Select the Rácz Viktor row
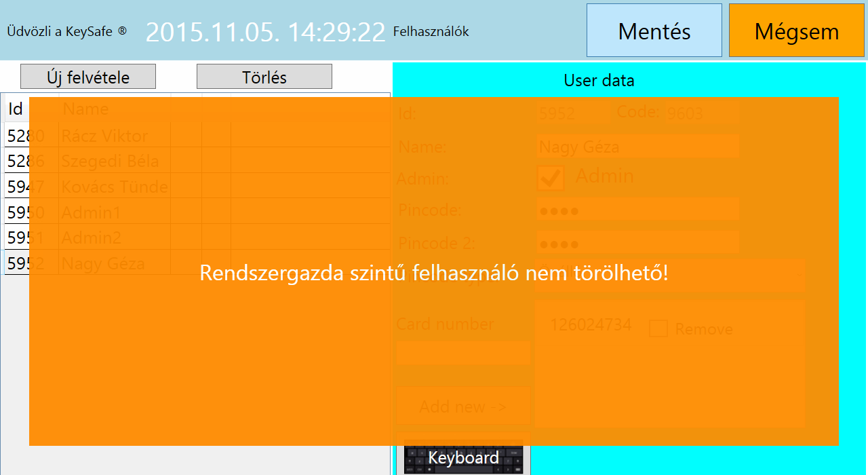Viewport: 868px width, 475px height. click(x=197, y=135)
